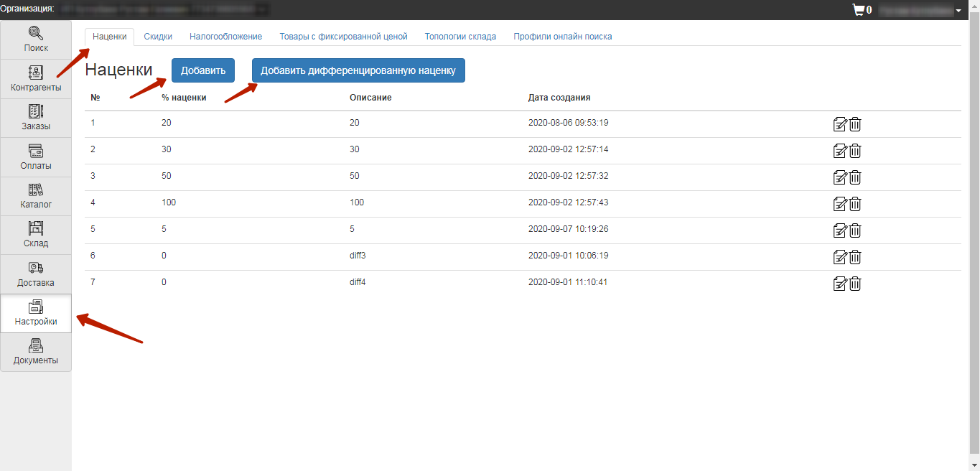This screenshot has width=980, height=471.
Task: Open the Контрагенты sidebar section
Action: (36, 79)
